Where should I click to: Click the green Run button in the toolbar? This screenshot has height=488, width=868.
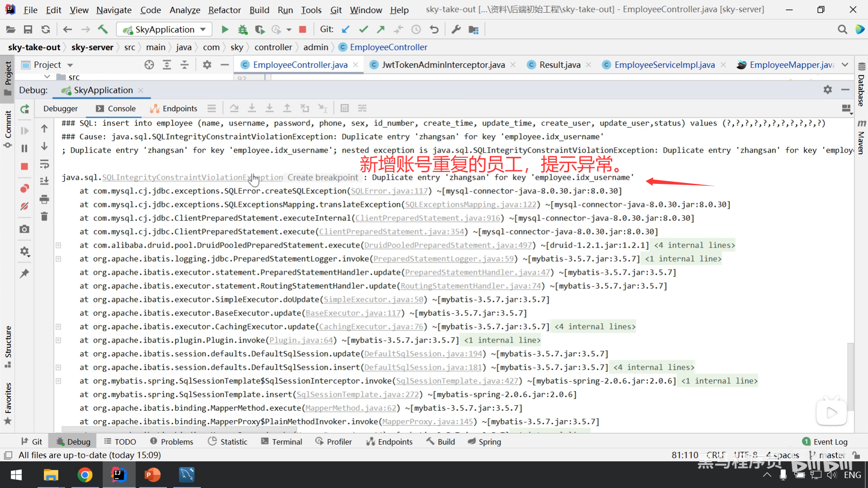[225, 30]
